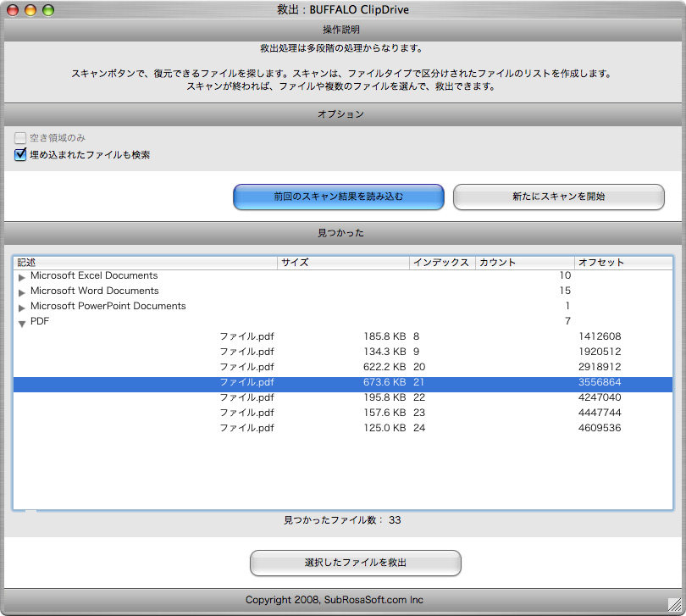Expand the Microsoft Excel Documents group

[21, 277]
